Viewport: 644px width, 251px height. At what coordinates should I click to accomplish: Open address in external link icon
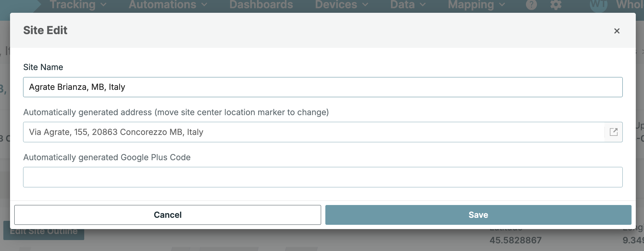614,132
